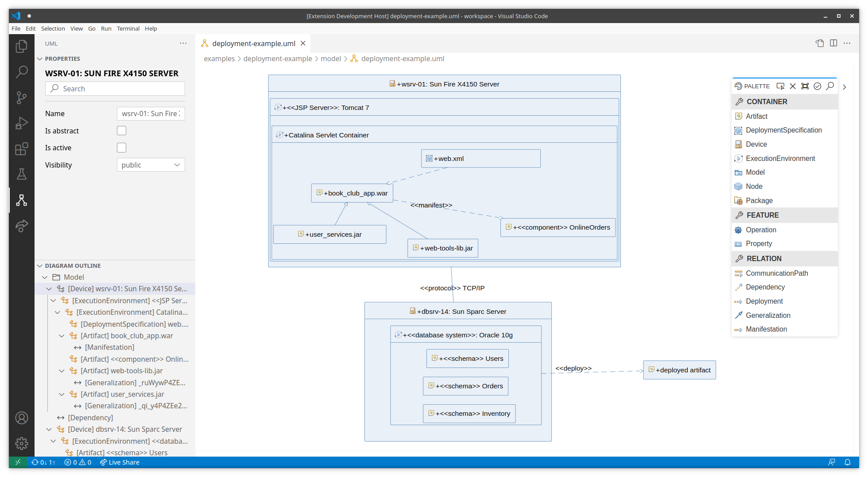
Task: Open the Accounts icon
Action: click(21, 418)
